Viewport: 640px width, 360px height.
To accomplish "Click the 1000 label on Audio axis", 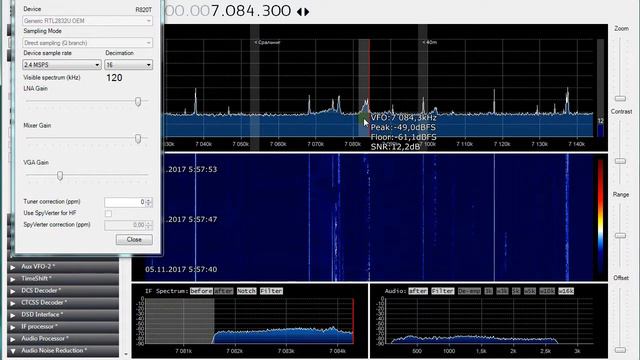I will pyautogui.click(x=449, y=351).
